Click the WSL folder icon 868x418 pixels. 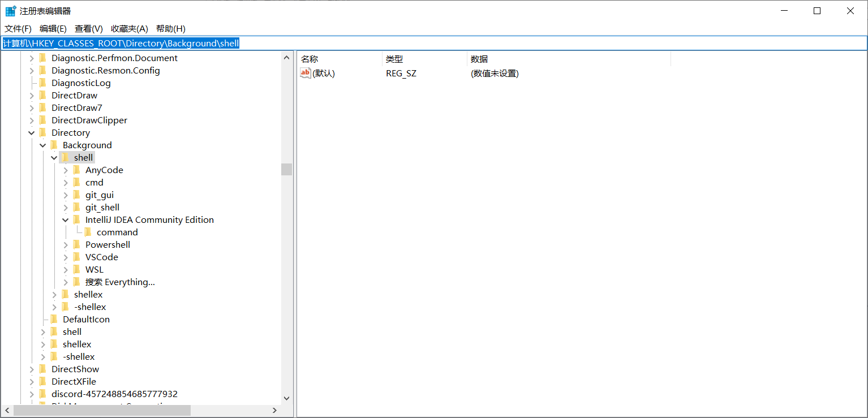[76, 269]
